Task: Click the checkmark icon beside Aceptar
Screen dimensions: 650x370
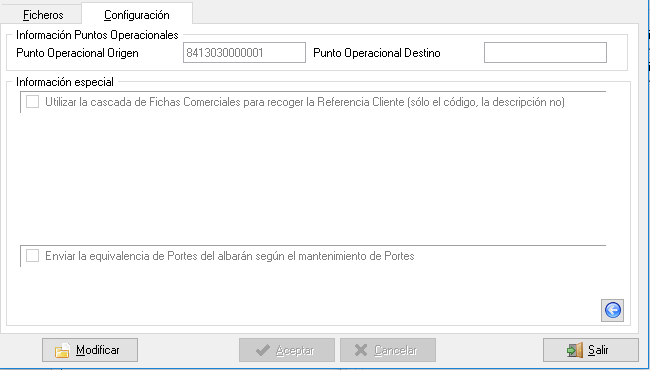Action: point(263,351)
